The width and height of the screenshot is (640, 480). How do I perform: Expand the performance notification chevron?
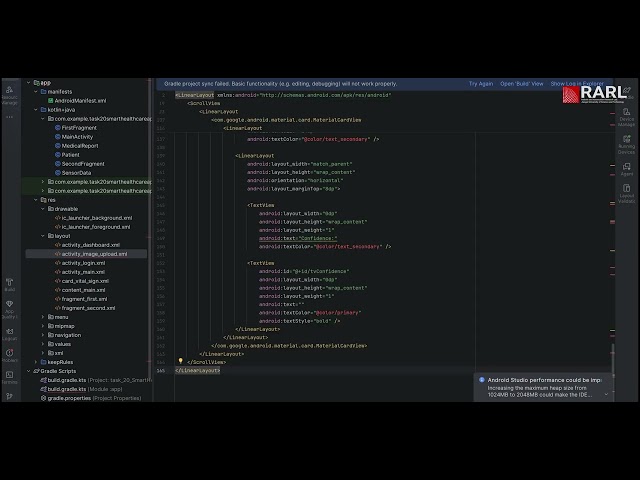606,394
